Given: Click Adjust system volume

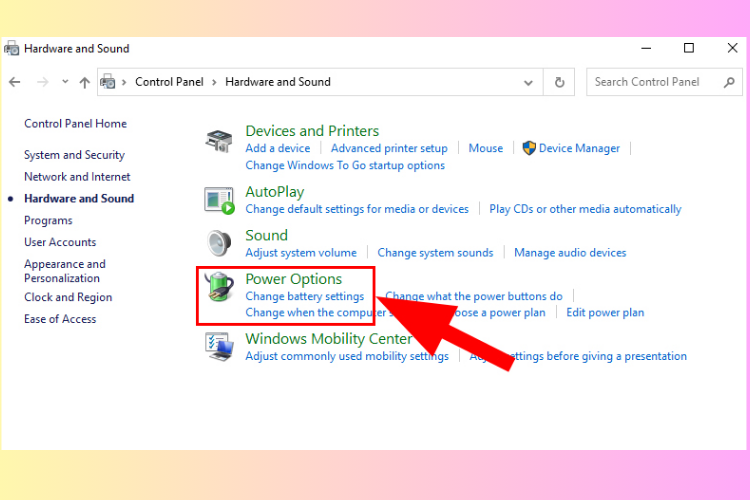Looking at the screenshot, I should coord(301,253).
